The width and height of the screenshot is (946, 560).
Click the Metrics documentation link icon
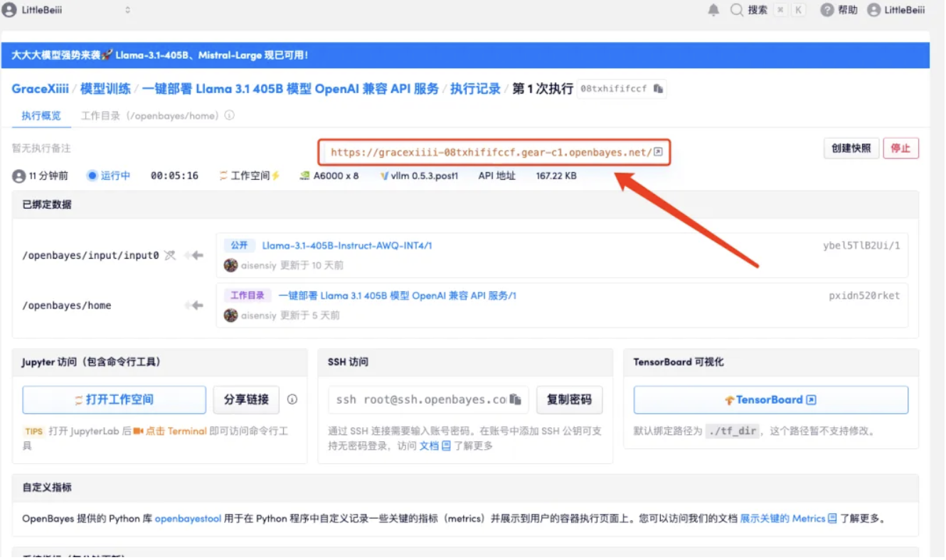[x=832, y=518]
